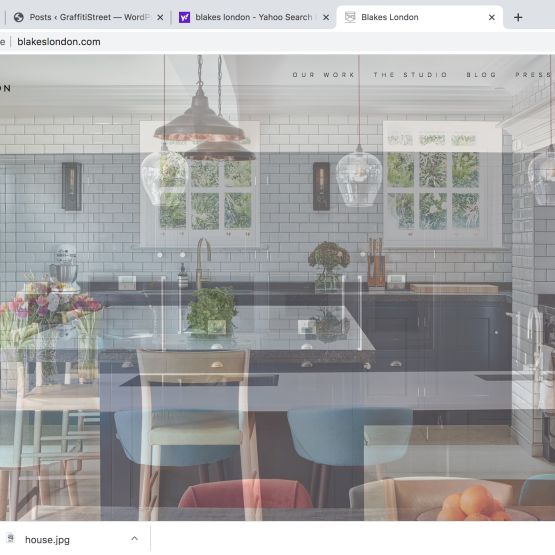Click the Blakes London tab favicon

pos(350,17)
